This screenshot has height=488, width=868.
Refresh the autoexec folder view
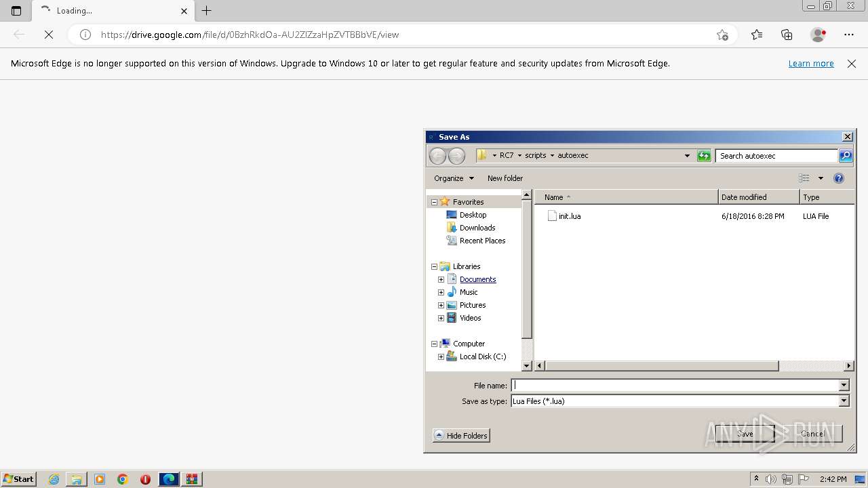(x=704, y=156)
